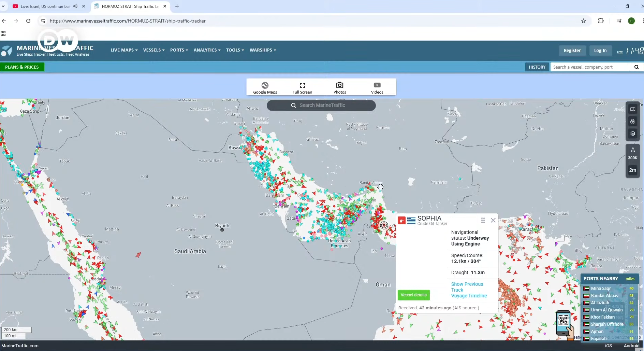Open a new browser tab
The height and width of the screenshot is (351, 644).
tap(177, 6)
